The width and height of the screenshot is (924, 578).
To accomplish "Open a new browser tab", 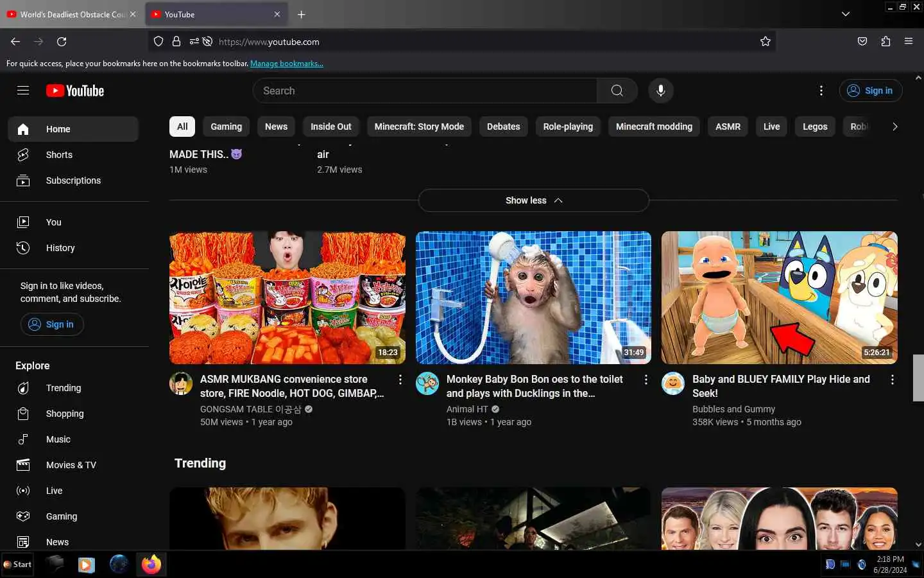I will click(x=301, y=14).
